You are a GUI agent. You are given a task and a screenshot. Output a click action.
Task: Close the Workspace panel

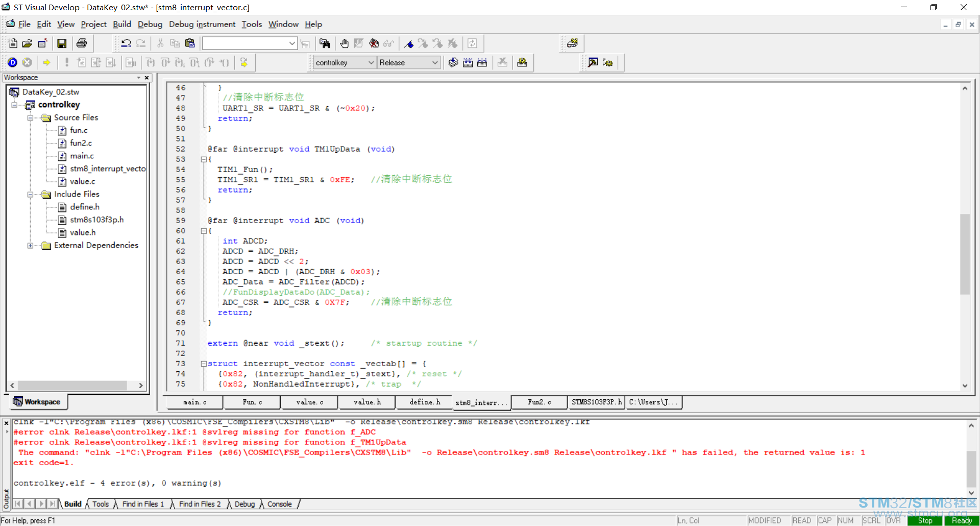147,78
